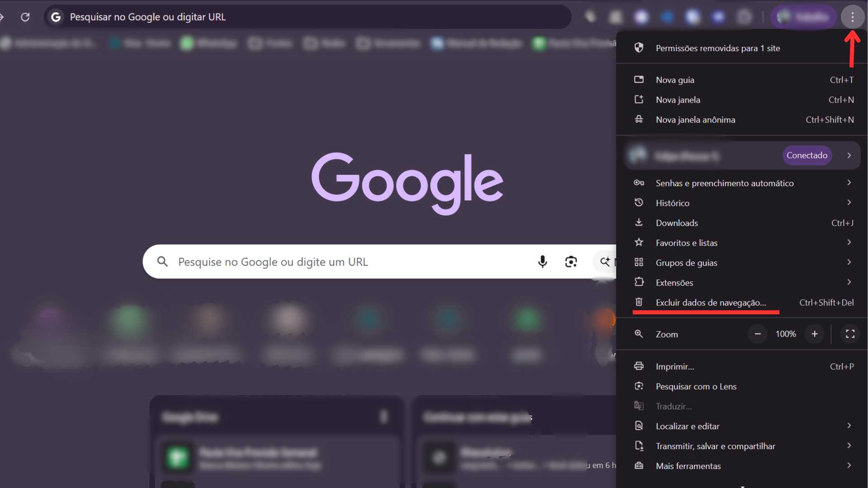Open Extensões menu entry
The width and height of the screenshot is (868, 488).
pyautogui.click(x=742, y=282)
